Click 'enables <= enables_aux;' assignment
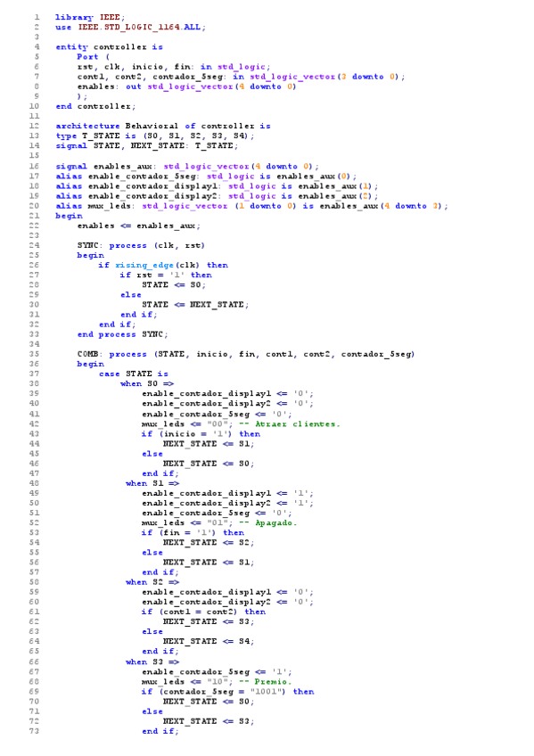The image size is (534, 756). (x=139, y=226)
